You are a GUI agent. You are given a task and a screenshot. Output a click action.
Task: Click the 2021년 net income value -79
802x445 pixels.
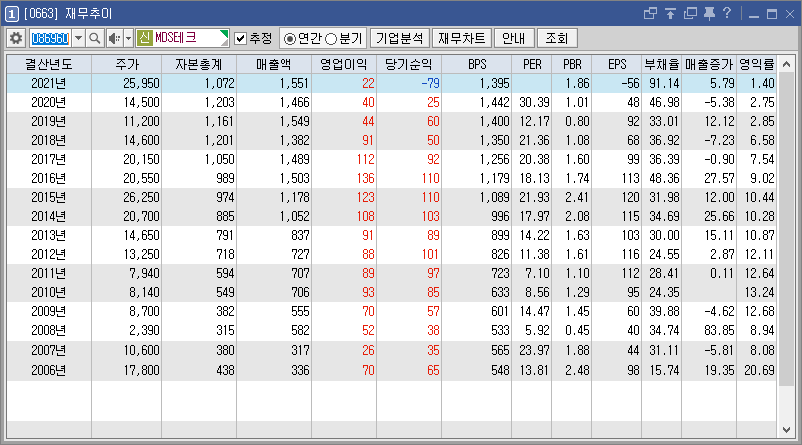point(430,83)
